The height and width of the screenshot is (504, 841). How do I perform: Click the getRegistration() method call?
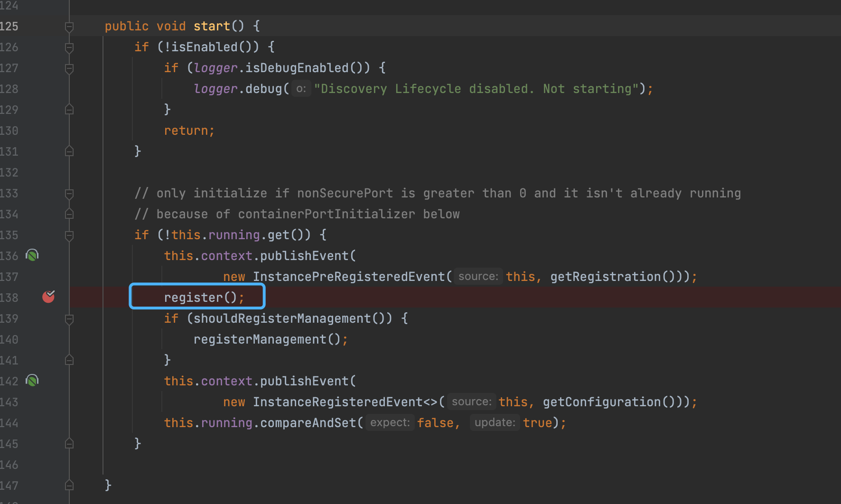605,277
